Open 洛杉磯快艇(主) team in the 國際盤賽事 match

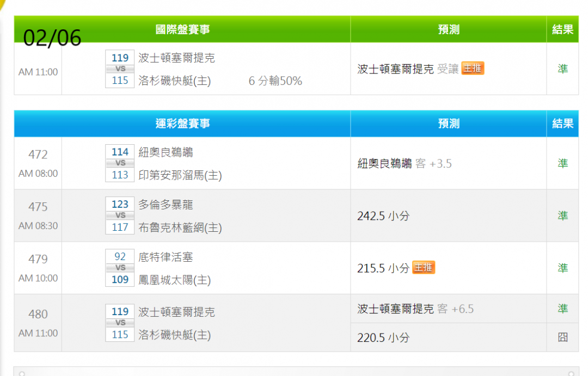[x=175, y=81]
